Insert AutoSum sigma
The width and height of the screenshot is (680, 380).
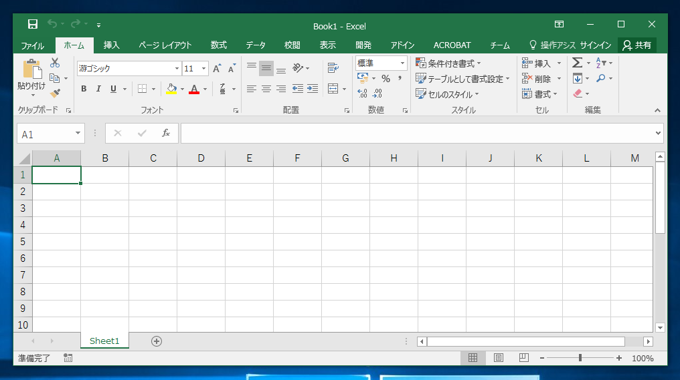click(x=577, y=63)
